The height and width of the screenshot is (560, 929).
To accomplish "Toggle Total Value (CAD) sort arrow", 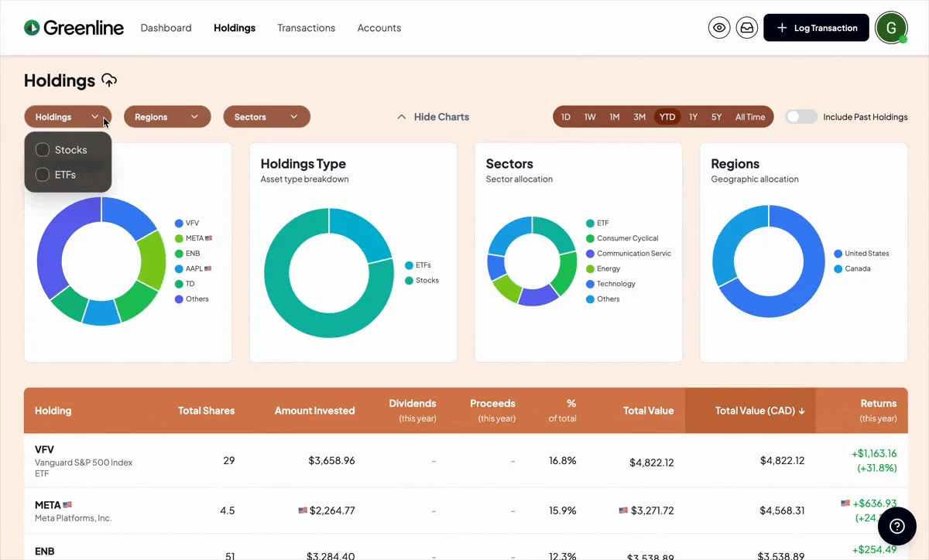I will [x=802, y=411].
